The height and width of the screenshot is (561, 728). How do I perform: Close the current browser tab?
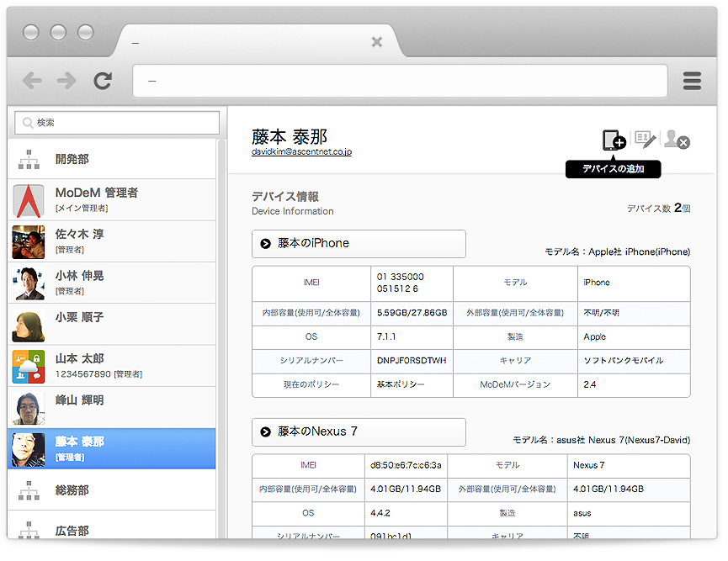click(x=376, y=42)
